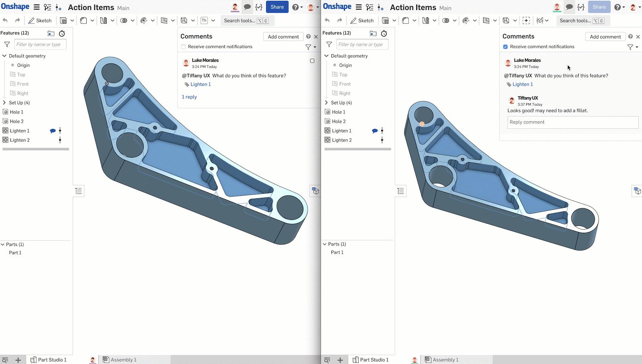Image resolution: width=642 pixels, height=364 pixels.
Task: Click the blue Share button in left window
Action: point(277,7)
